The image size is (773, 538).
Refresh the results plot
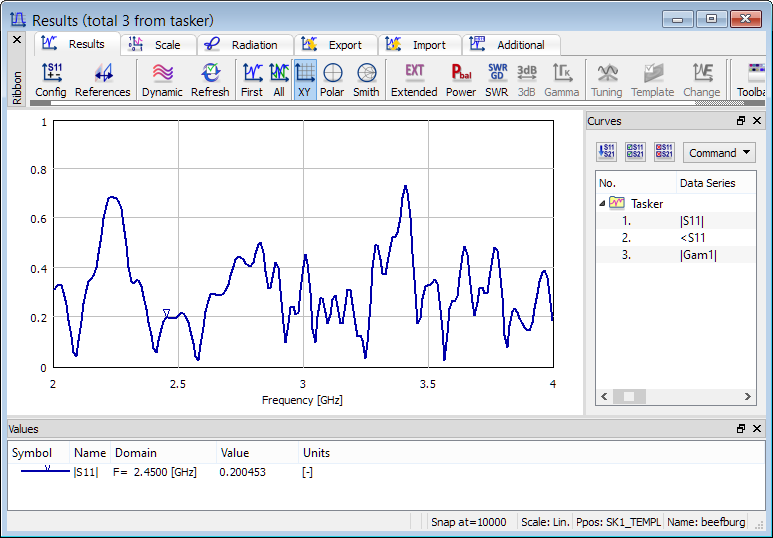pos(210,79)
